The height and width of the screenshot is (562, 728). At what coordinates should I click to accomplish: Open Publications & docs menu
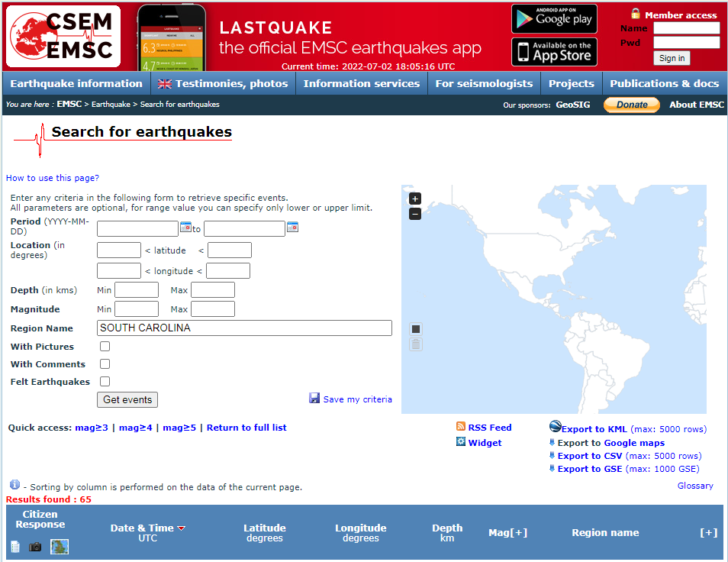click(x=665, y=83)
